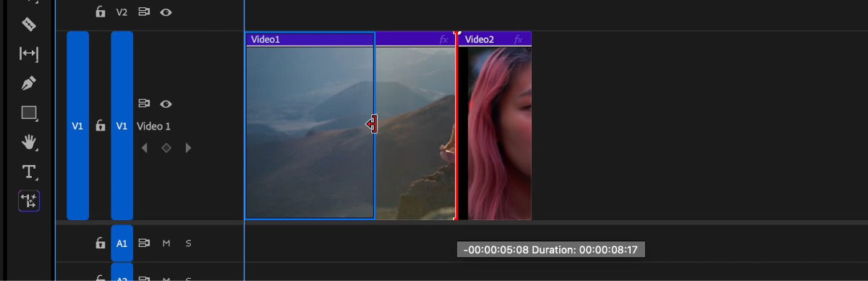Click the Video 1 track name
Screen dimensions: 868x281
(x=154, y=126)
